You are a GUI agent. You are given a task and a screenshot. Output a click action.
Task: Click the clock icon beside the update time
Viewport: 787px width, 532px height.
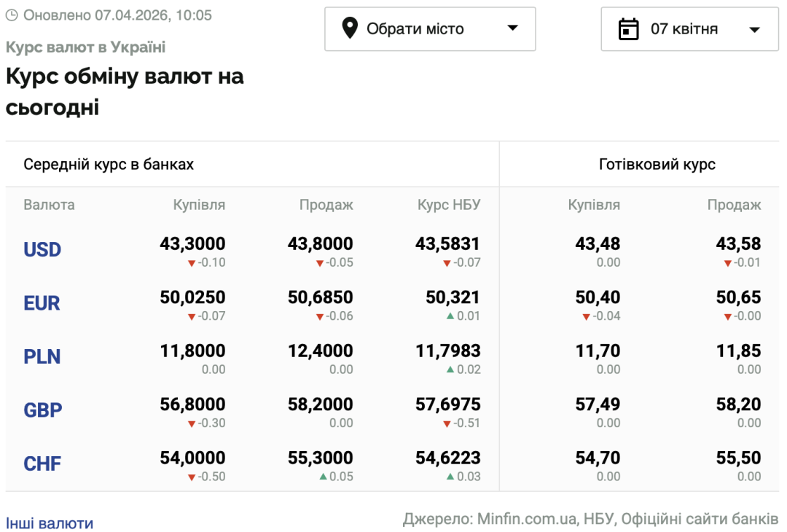pos(12,15)
